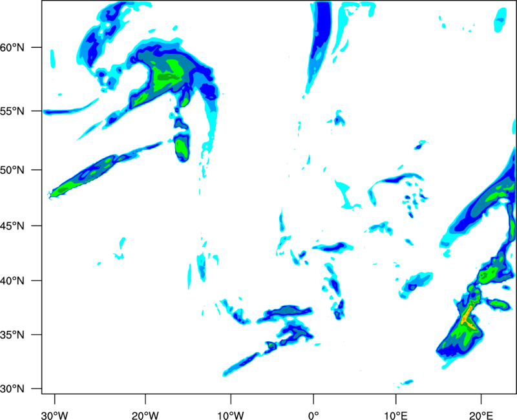Viewport: 517px width, 420px height.
Task: Click the 30°W longitude label
Action: coord(54,415)
